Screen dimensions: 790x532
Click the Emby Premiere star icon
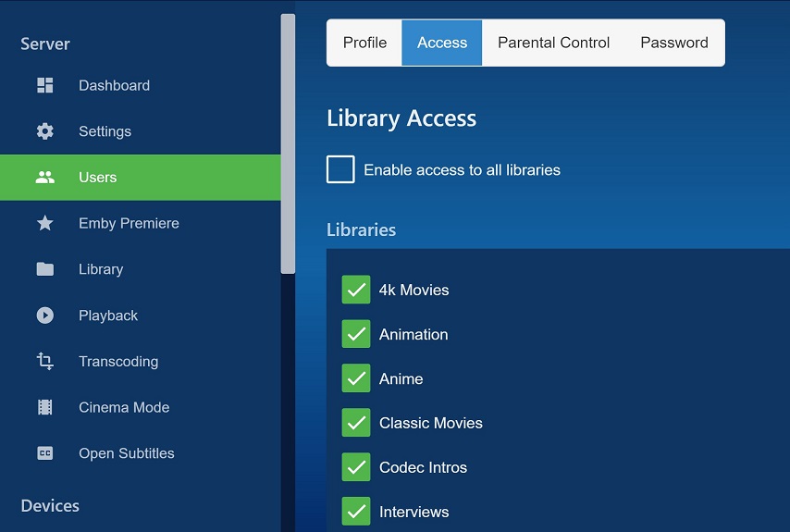44,223
